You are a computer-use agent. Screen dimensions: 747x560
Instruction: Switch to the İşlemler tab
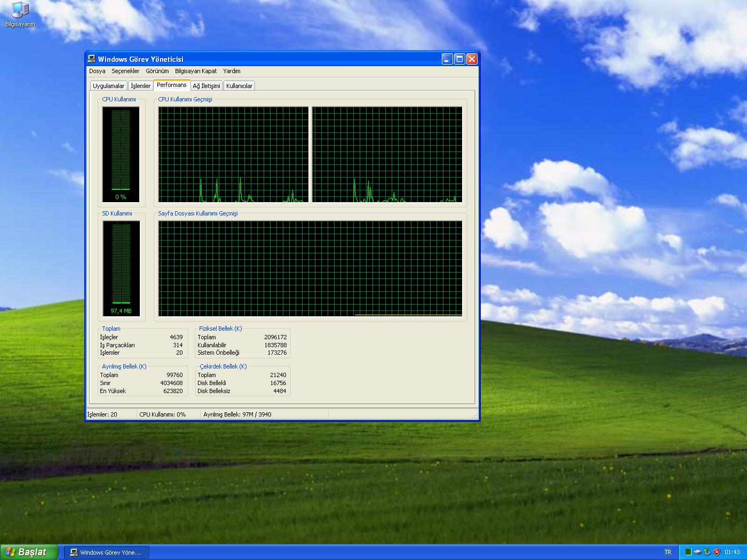pos(141,86)
